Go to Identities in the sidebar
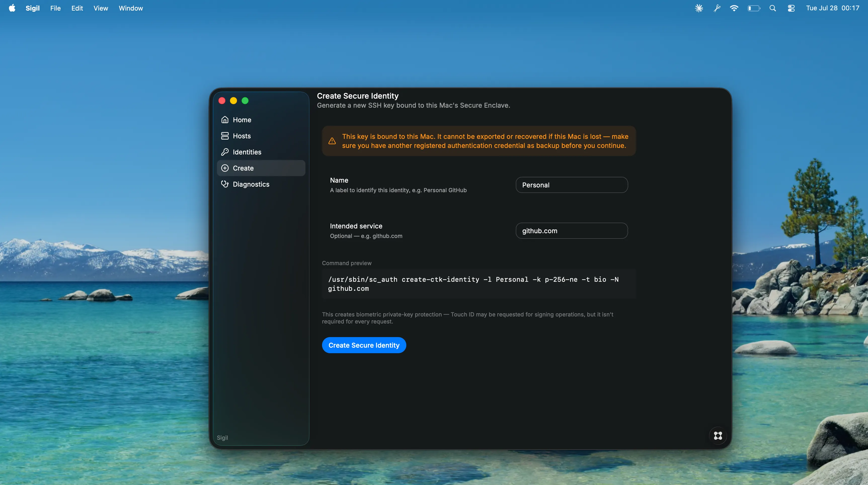868x485 pixels. [x=261, y=152]
